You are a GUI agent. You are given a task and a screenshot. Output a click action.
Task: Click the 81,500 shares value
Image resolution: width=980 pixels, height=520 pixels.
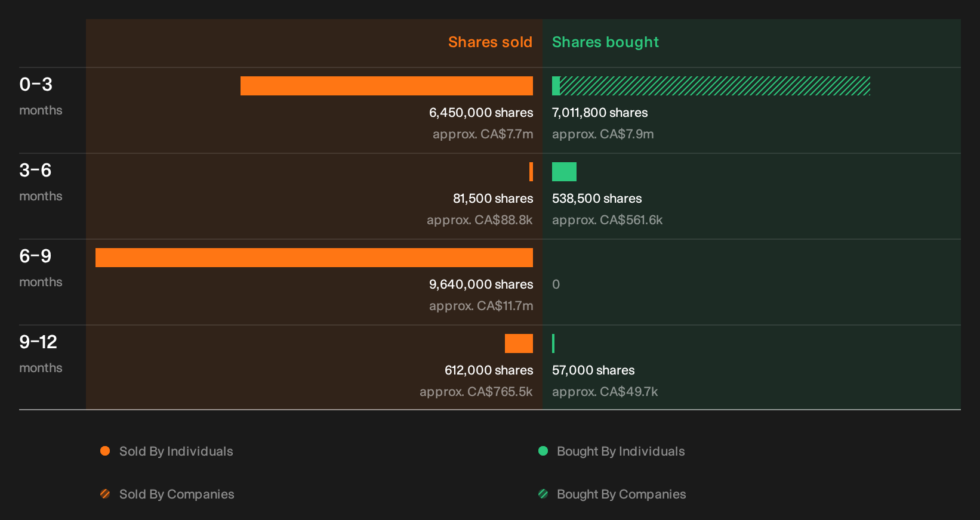pyautogui.click(x=493, y=199)
